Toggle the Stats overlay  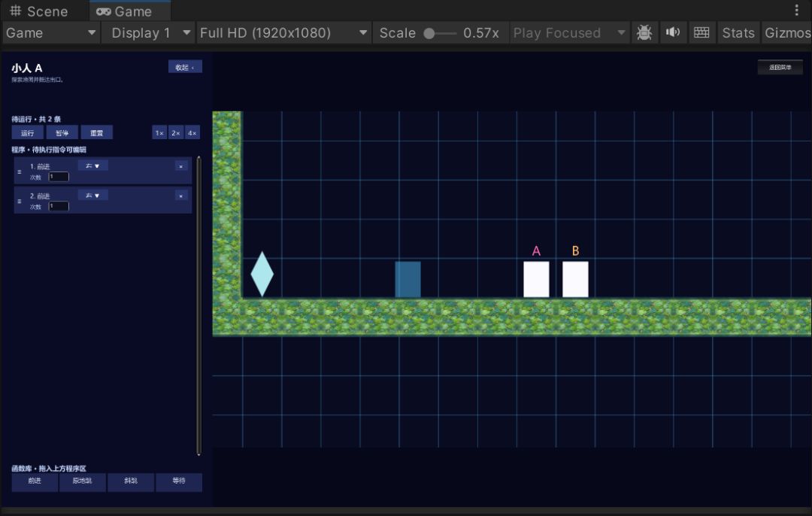click(738, 32)
